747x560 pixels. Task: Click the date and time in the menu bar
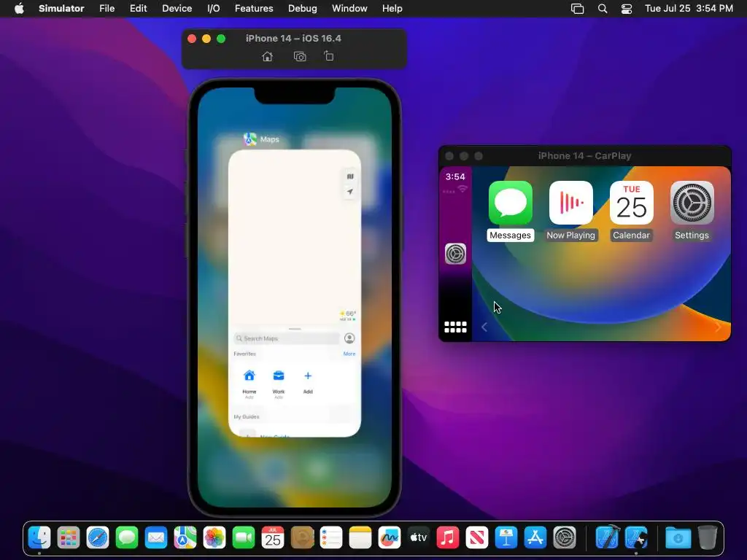689,9
